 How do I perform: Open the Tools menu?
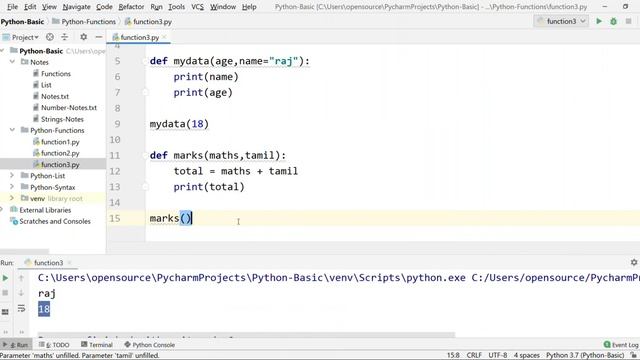[x=176, y=7]
